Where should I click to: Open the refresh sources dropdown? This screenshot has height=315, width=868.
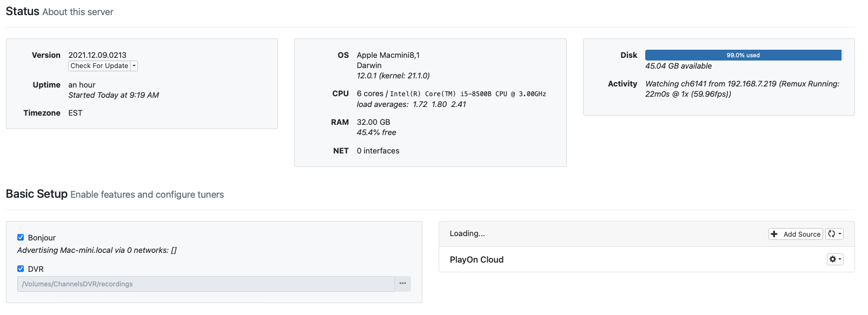pos(834,234)
